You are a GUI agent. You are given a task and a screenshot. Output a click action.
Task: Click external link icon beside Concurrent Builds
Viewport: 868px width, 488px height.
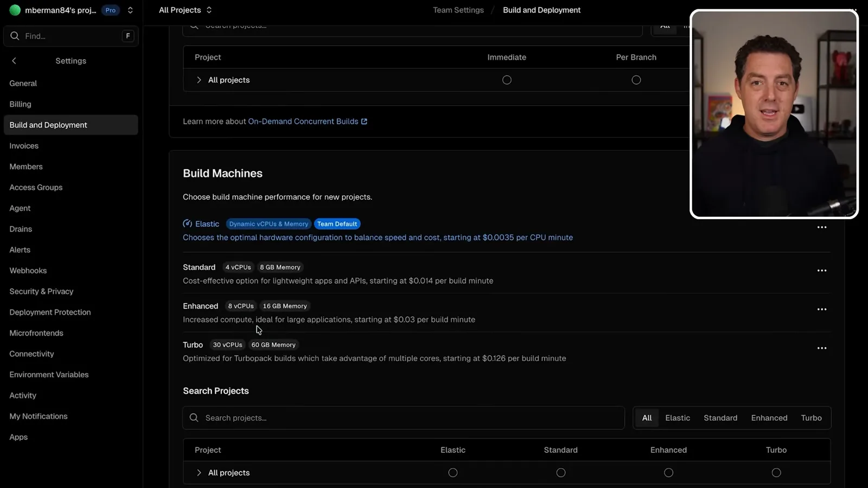[x=364, y=121]
